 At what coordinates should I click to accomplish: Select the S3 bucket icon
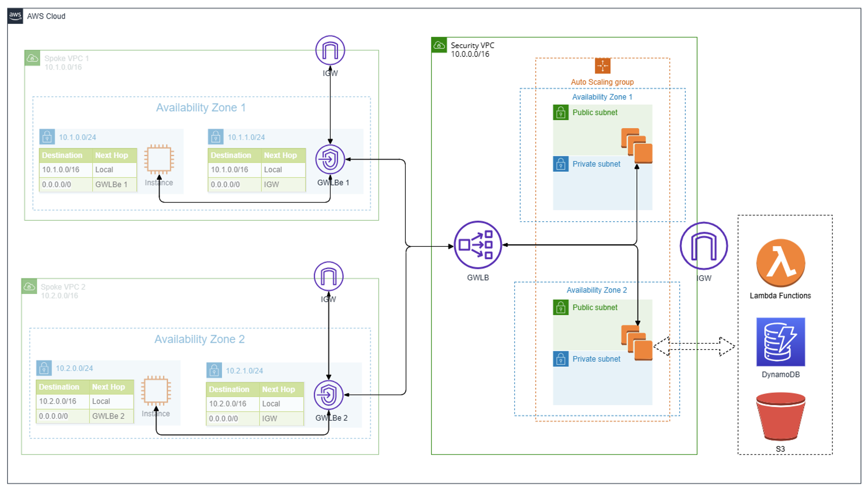tap(781, 417)
